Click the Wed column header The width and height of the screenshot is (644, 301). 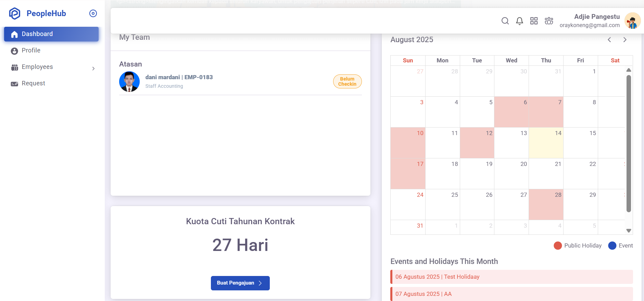[511, 60]
